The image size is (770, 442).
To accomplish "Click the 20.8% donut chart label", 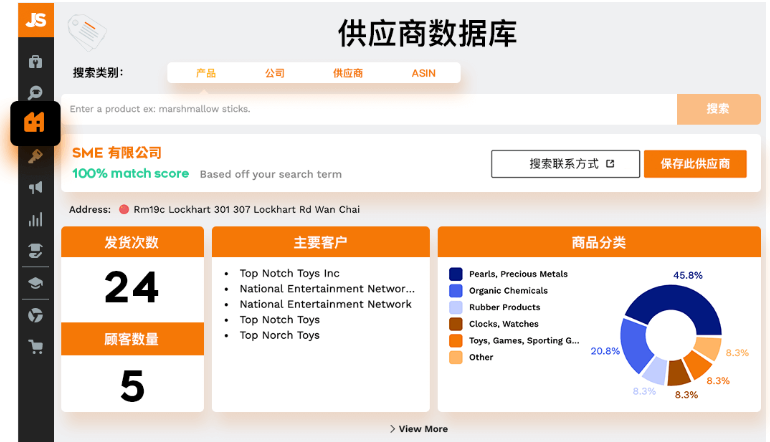I will point(605,351).
